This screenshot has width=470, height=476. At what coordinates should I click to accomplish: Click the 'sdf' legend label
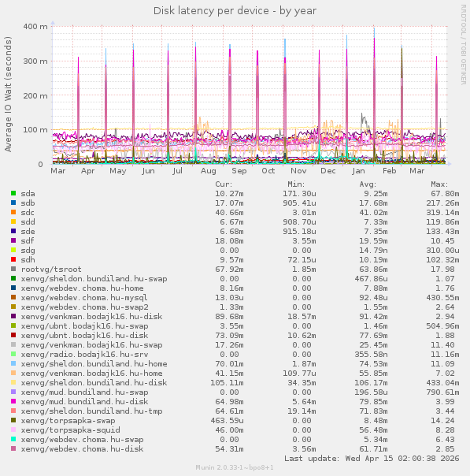tap(28, 240)
